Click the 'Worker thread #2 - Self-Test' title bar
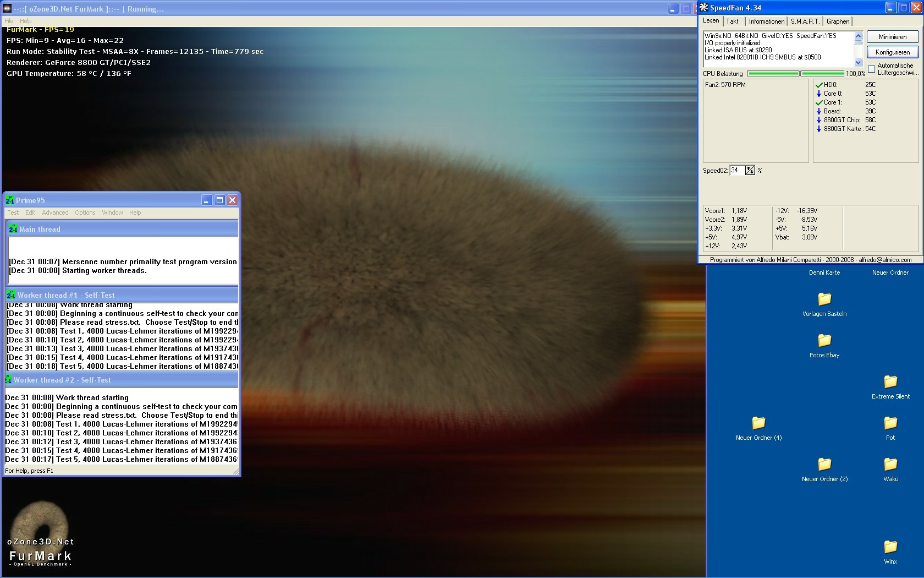The height and width of the screenshot is (578, 924). [x=122, y=380]
